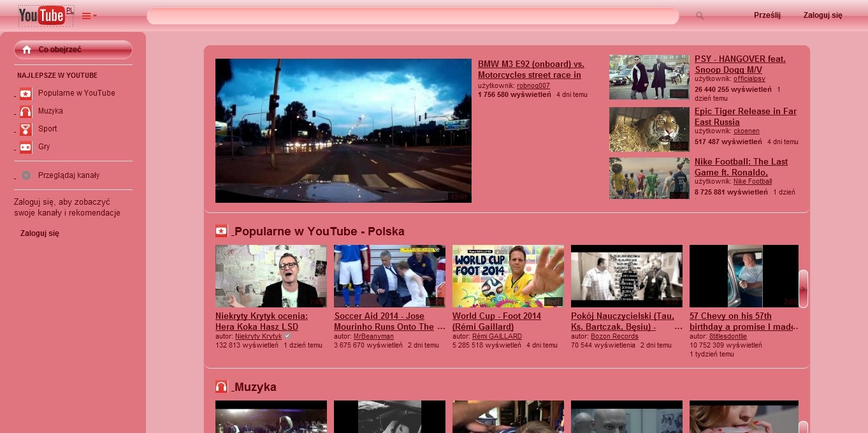Click the home icon next to Co obejrzeć
The image size is (868, 433).
(27, 49)
